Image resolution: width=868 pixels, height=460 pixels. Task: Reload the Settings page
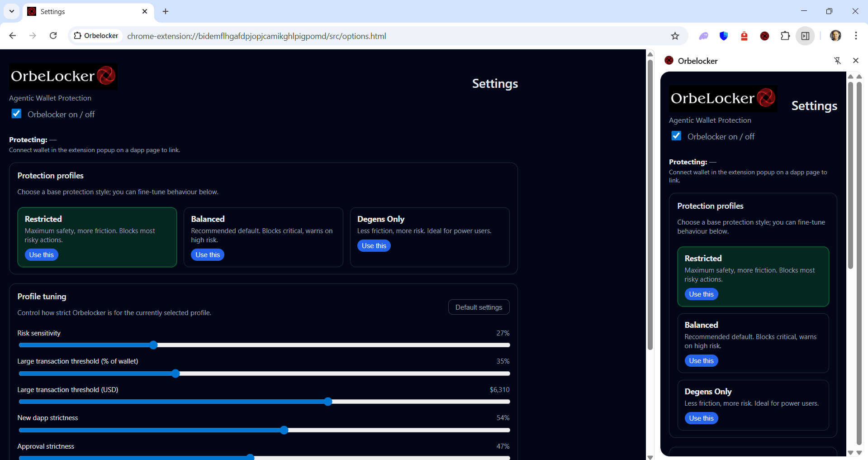pos(53,36)
